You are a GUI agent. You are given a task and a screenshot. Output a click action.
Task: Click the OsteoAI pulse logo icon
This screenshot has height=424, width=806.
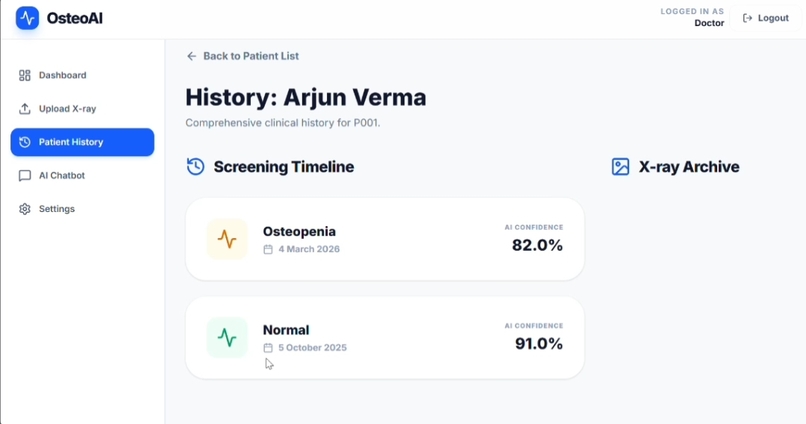point(27,18)
